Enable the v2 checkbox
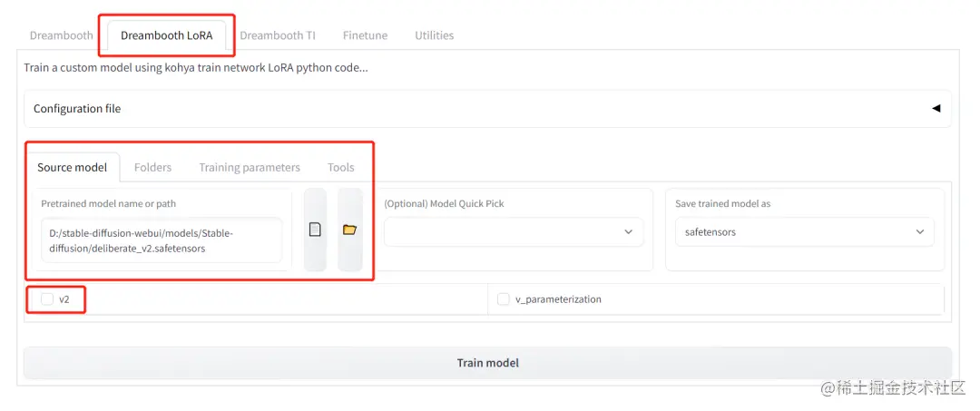The image size is (980, 411). click(x=47, y=299)
